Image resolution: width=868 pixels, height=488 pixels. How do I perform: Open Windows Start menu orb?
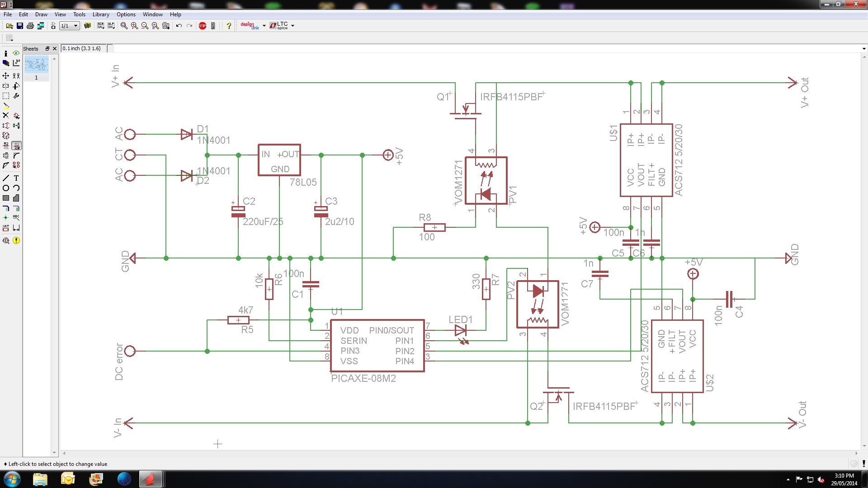[12, 479]
